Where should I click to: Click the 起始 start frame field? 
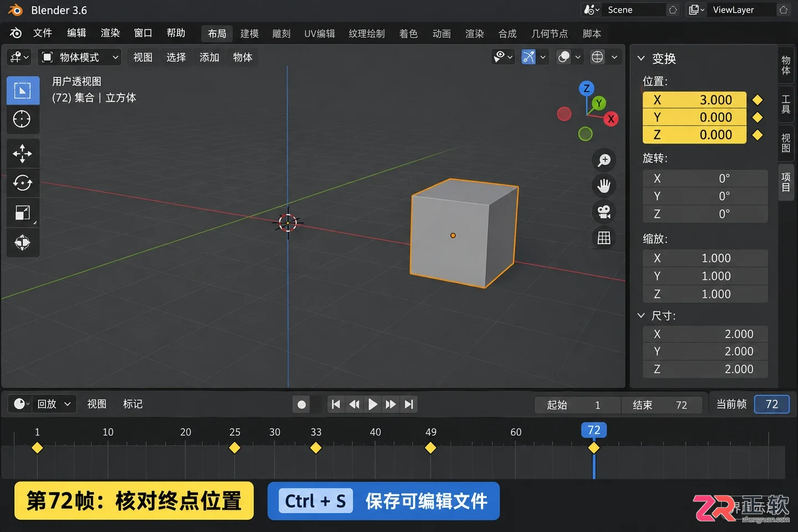pyautogui.click(x=577, y=405)
